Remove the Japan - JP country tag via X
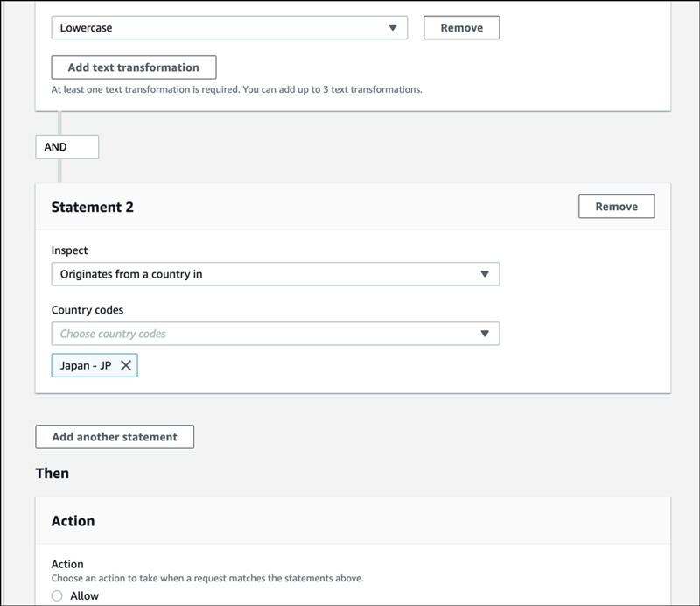The height and width of the screenshot is (606, 700). coord(126,366)
